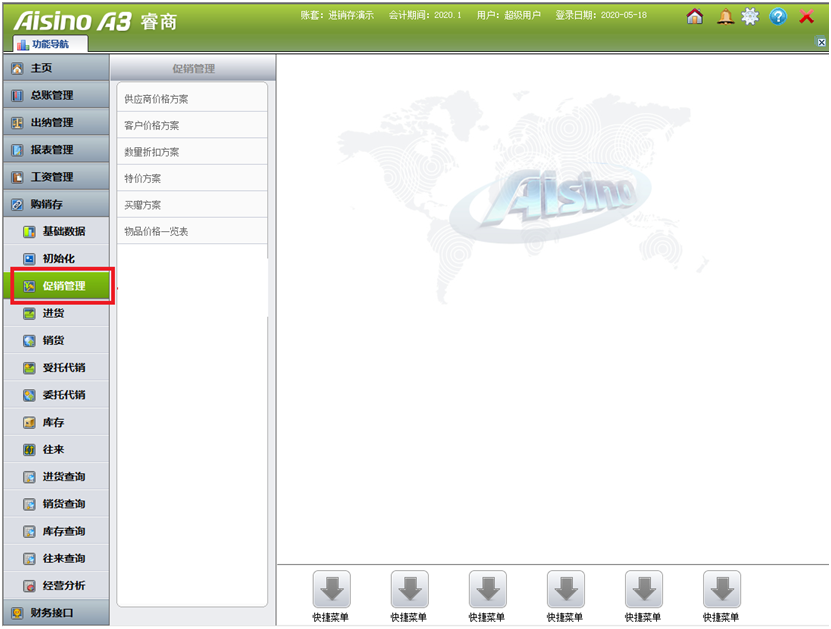
Task: Expand the 财务接口 section
Action: [x=52, y=612]
